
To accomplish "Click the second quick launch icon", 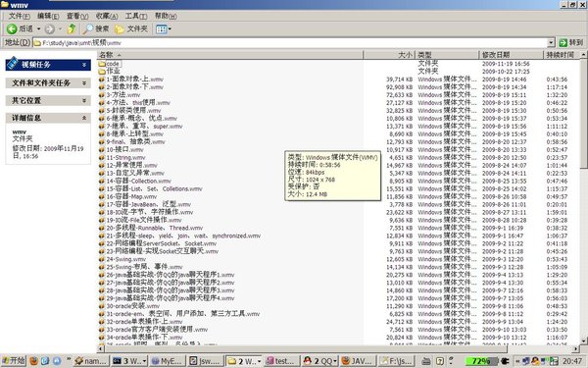I will [45, 361].
